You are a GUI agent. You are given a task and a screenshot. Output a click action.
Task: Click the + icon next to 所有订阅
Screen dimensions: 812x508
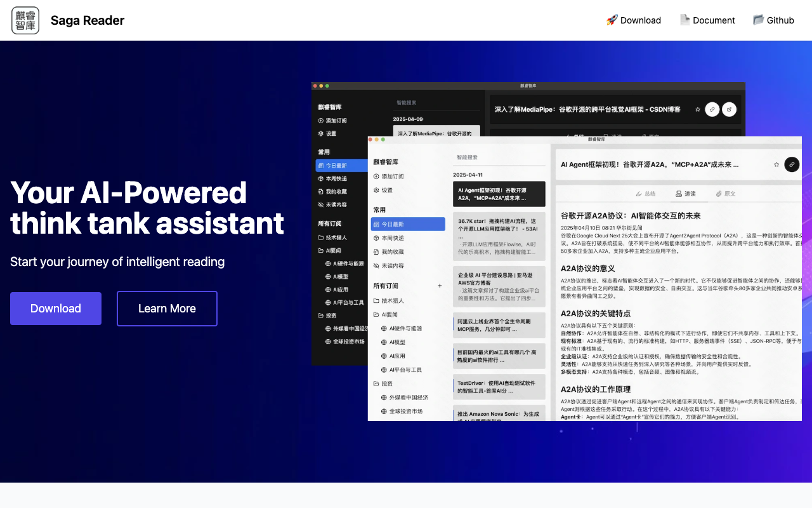point(440,286)
